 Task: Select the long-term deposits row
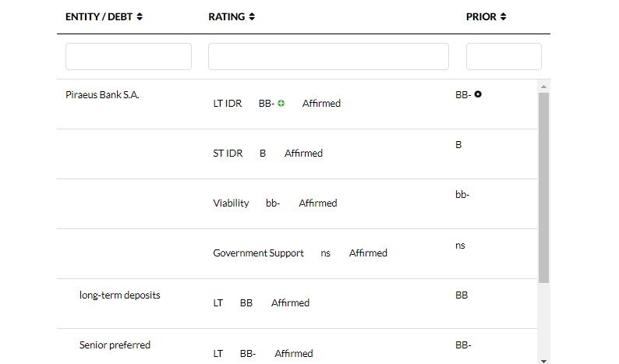pos(119,295)
